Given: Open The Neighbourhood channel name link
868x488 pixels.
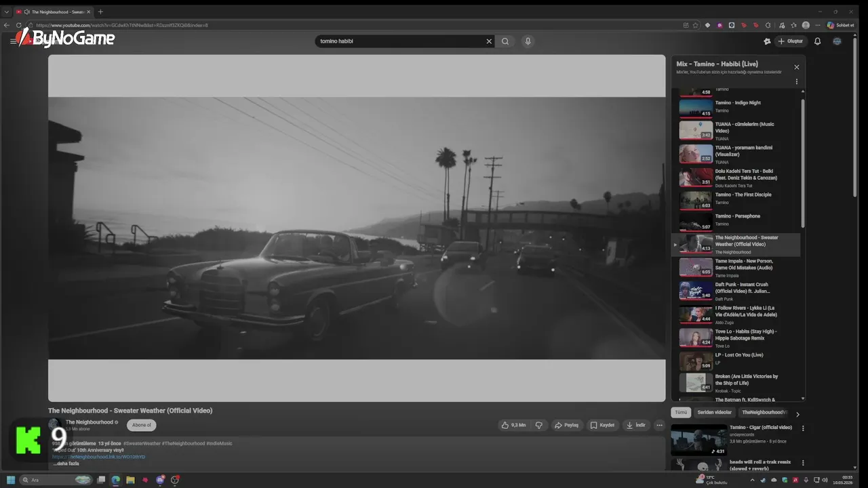Looking at the screenshot, I should [90, 422].
